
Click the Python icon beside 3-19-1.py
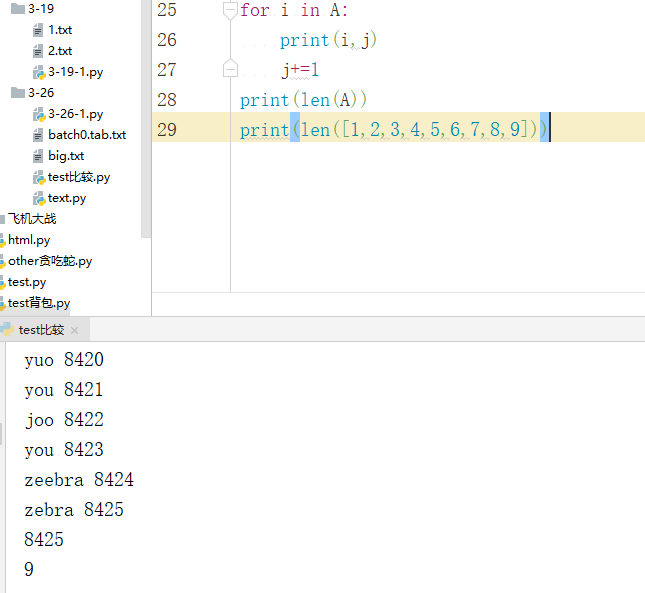(x=38, y=72)
